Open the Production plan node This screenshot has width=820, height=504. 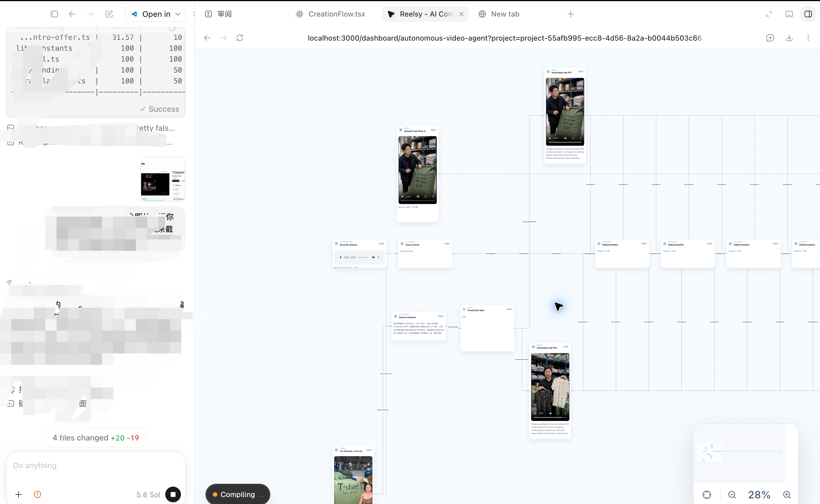(487, 328)
